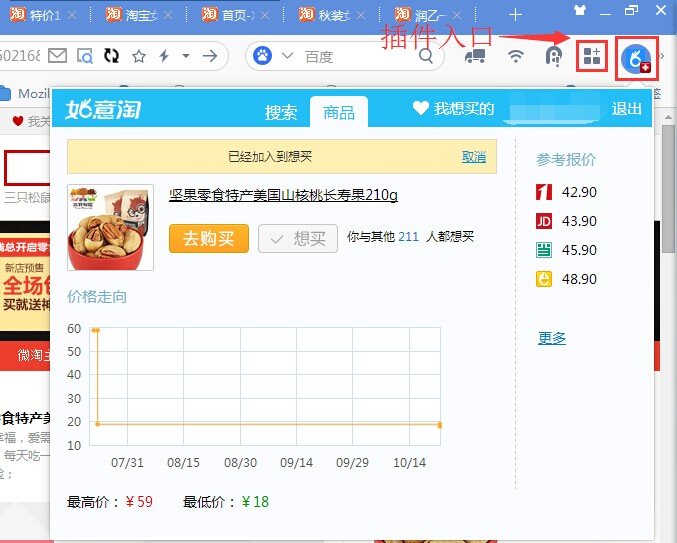The image size is (677, 543).
Task: Open the green store price 45.90
Action: (x=566, y=250)
